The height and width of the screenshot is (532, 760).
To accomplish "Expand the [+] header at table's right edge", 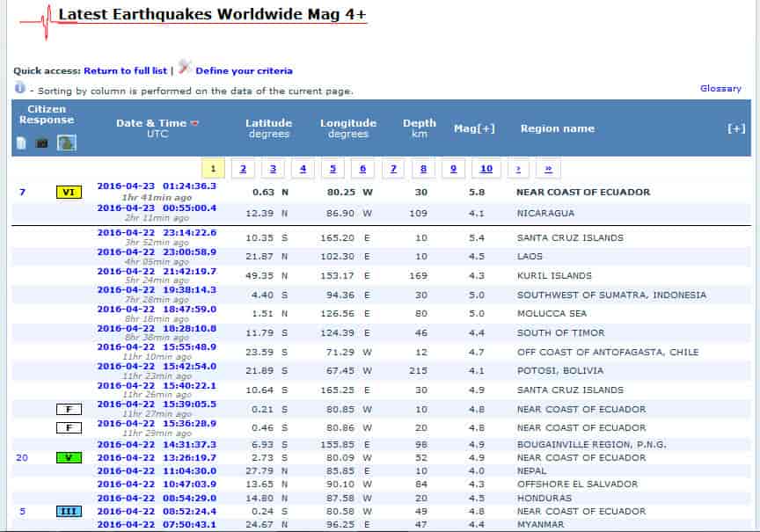I will coord(735,128).
